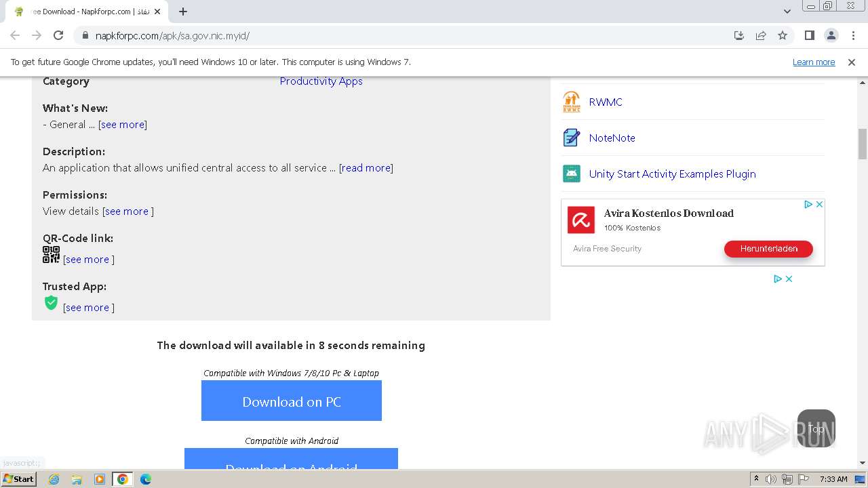
Task: Expand Trusted App see more
Action: (88, 308)
